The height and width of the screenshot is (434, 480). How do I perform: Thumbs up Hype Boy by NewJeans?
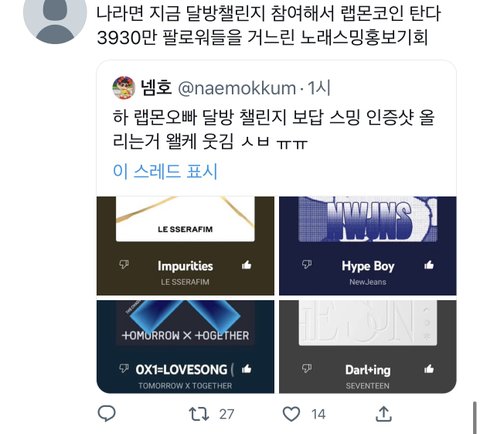pyautogui.click(x=429, y=265)
